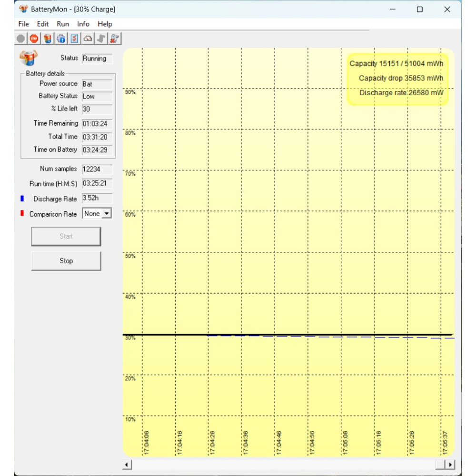
Task: Click the red stop sign toolbar icon
Action: 34,39
